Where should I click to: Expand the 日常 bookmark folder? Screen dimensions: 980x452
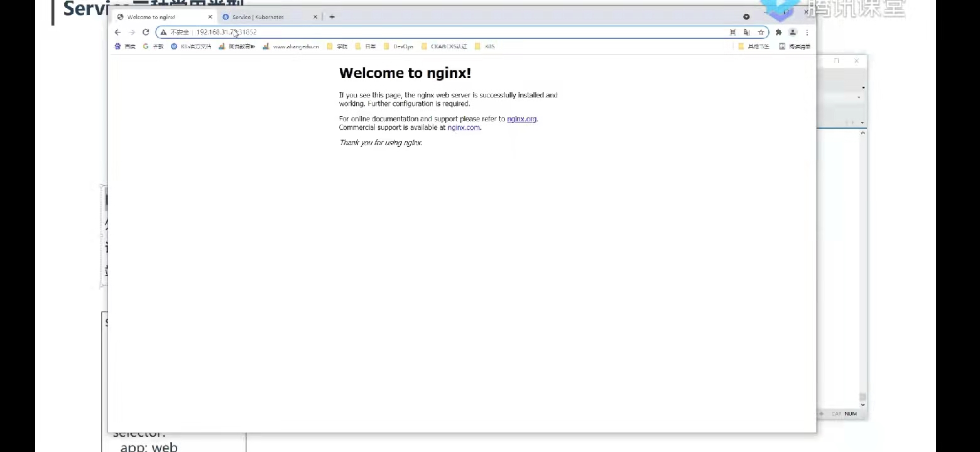(366, 46)
